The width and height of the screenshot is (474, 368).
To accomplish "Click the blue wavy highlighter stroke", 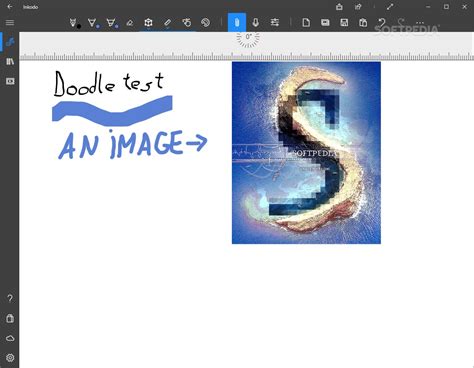I will (x=112, y=111).
